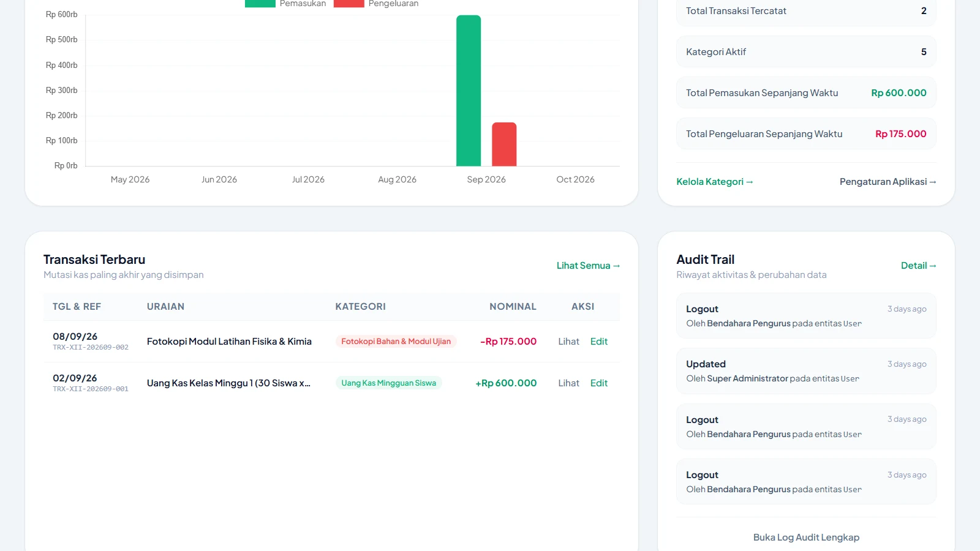Click reference TRX-XII-202609-001
Viewport: 980px width, 551px height.
click(x=91, y=389)
